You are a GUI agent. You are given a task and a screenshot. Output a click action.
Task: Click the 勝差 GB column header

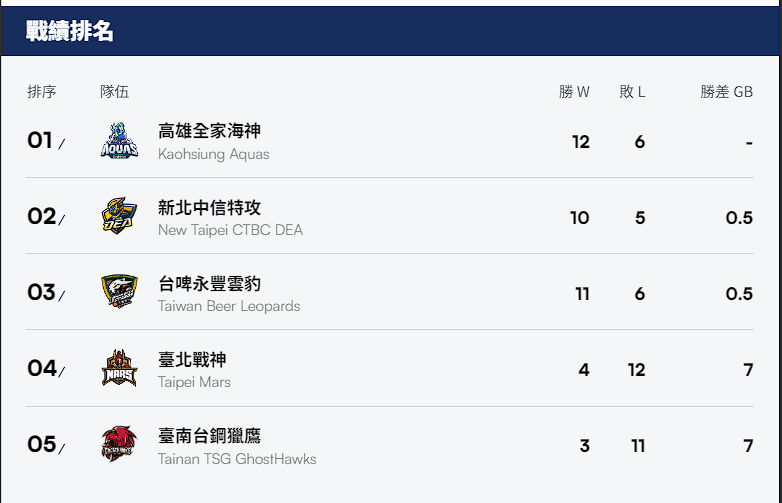click(x=726, y=92)
